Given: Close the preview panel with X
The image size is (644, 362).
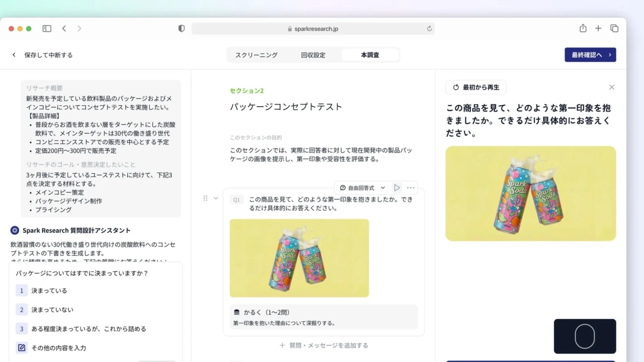Looking at the screenshot, I should [x=612, y=87].
